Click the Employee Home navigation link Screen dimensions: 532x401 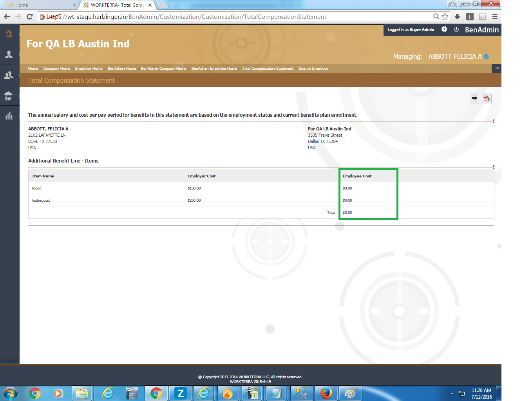pos(89,69)
